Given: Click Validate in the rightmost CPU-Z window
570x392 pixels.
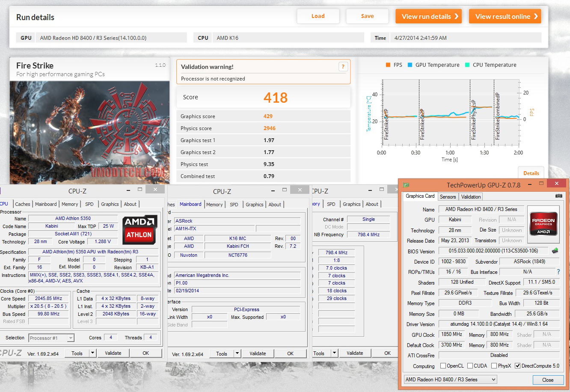Looking at the screenshot, I should click(x=355, y=353).
